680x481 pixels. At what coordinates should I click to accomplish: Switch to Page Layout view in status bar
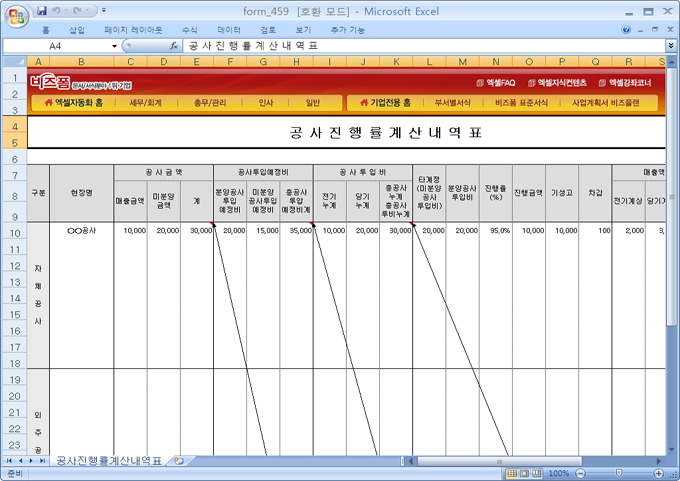point(524,473)
